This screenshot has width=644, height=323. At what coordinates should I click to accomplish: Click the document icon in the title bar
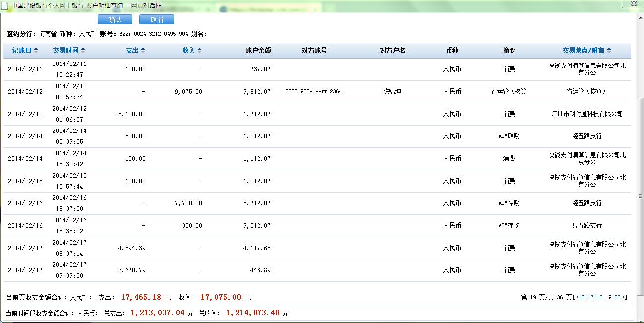(4, 6)
